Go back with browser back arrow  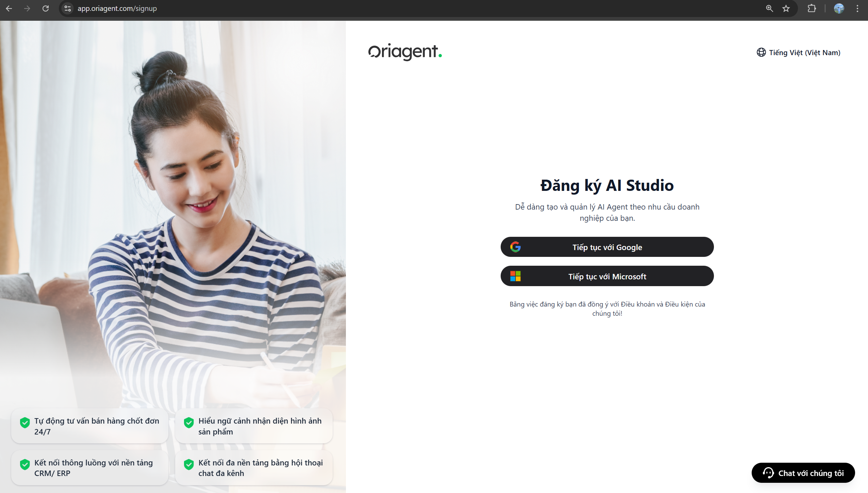[9, 9]
